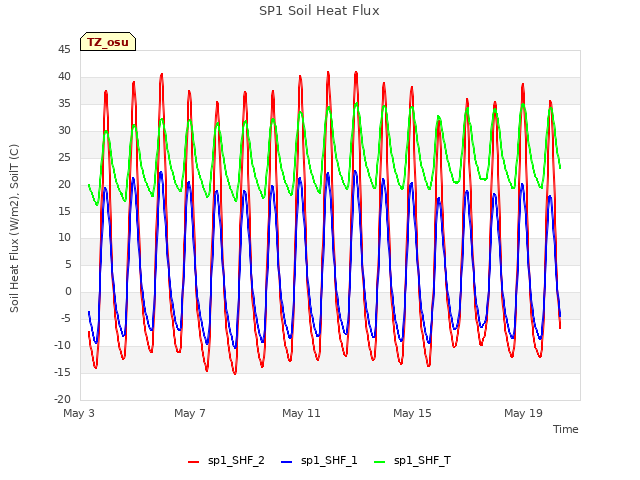The height and width of the screenshot is (480, 640).
Task: Click the 40 y-axis tick label
Action: (64, 76)
